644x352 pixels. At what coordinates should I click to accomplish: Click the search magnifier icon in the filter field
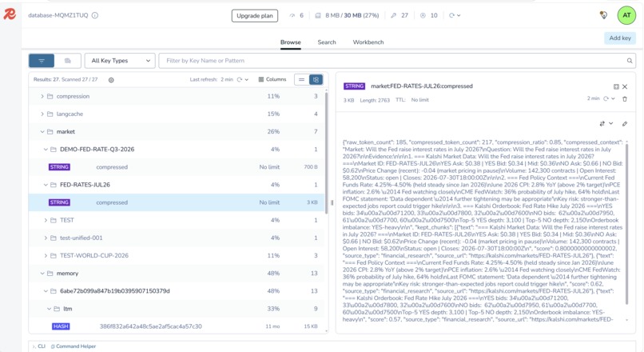tap(629, 61)
